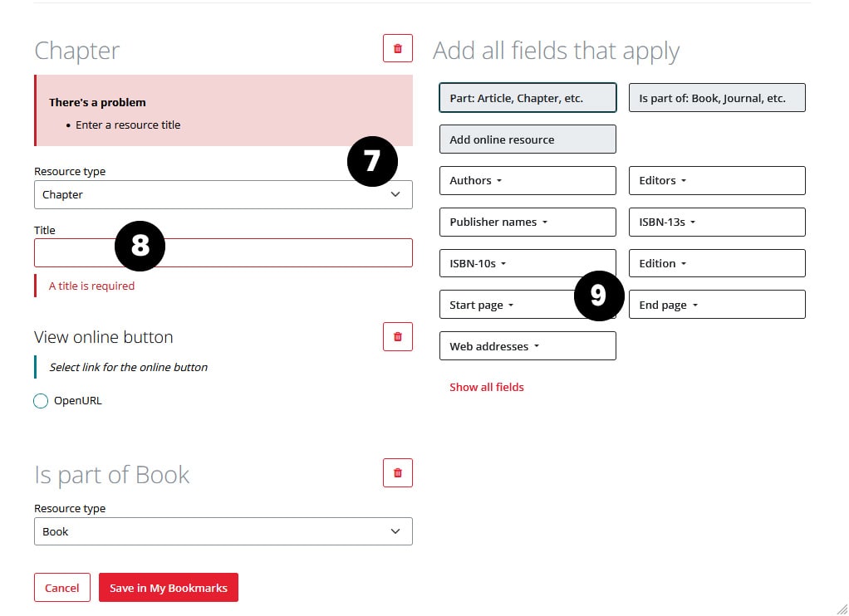Remove the View online button section

point(397,337)
